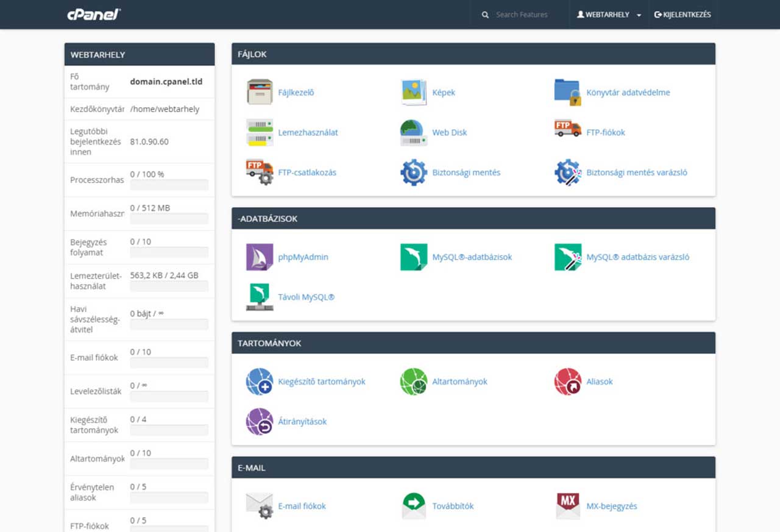
Task: Click the WEBTARHELY sidebar panel header
Action: 140,54
